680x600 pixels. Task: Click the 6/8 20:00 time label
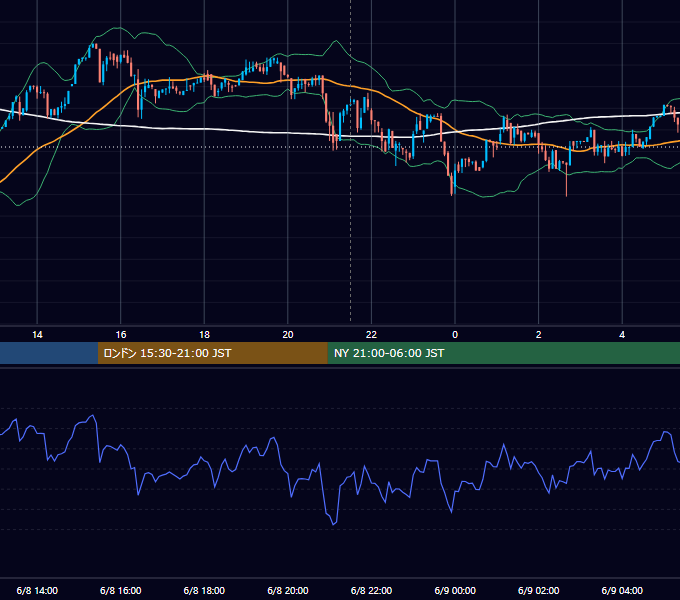pos(288,590)
